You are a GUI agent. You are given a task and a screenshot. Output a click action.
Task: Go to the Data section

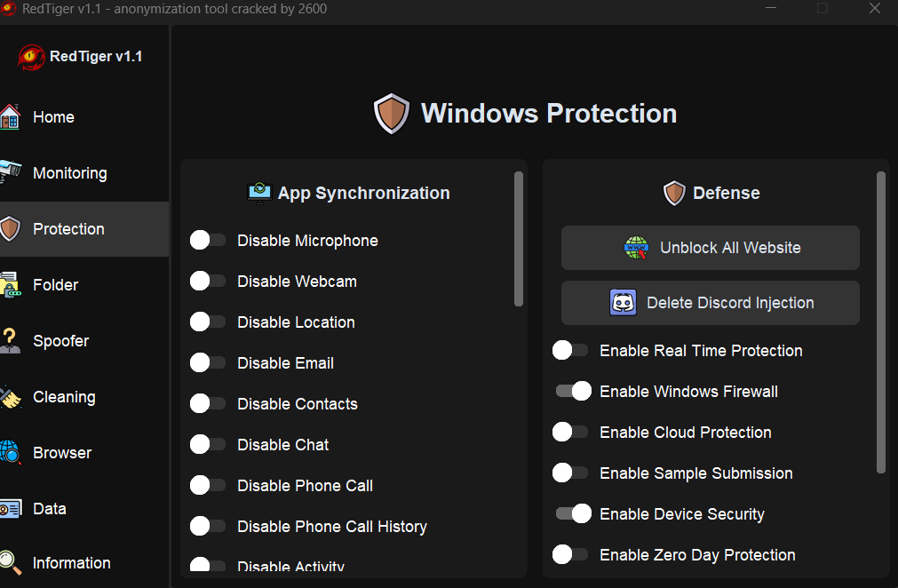[x=84, y=508]
